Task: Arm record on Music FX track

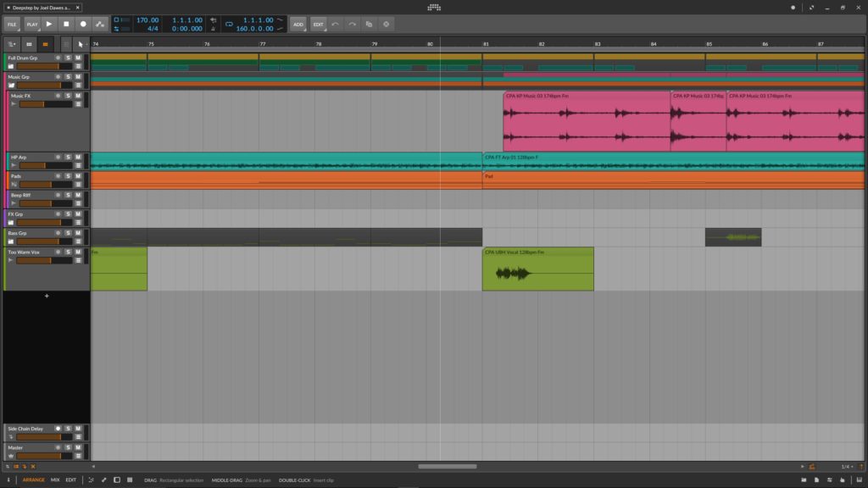Action: click(x=58, y=96)
